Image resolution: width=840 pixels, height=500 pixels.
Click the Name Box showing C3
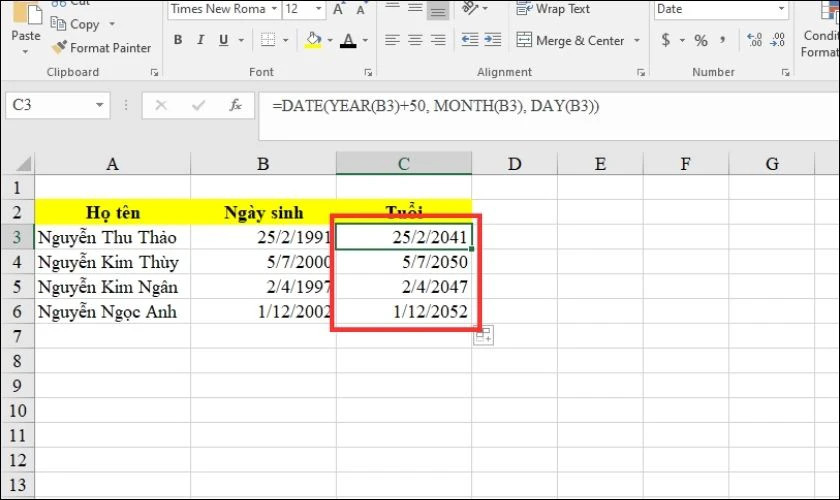49,105
